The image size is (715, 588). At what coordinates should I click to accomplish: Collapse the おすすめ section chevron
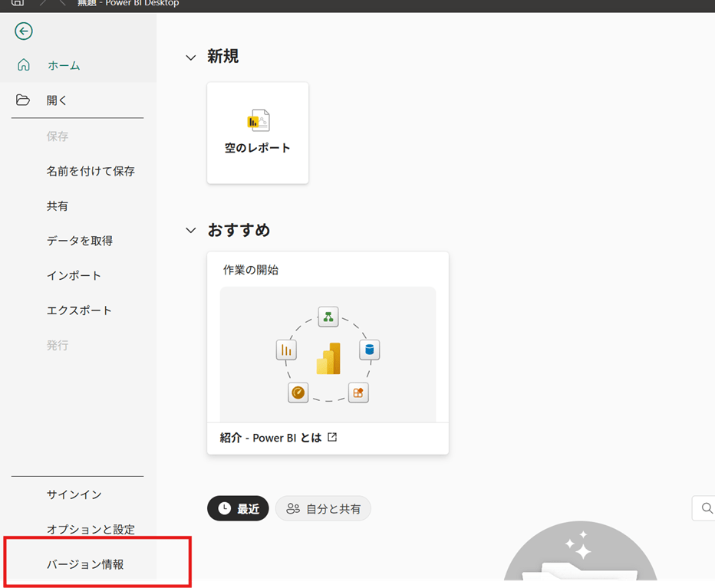[190, 231]
